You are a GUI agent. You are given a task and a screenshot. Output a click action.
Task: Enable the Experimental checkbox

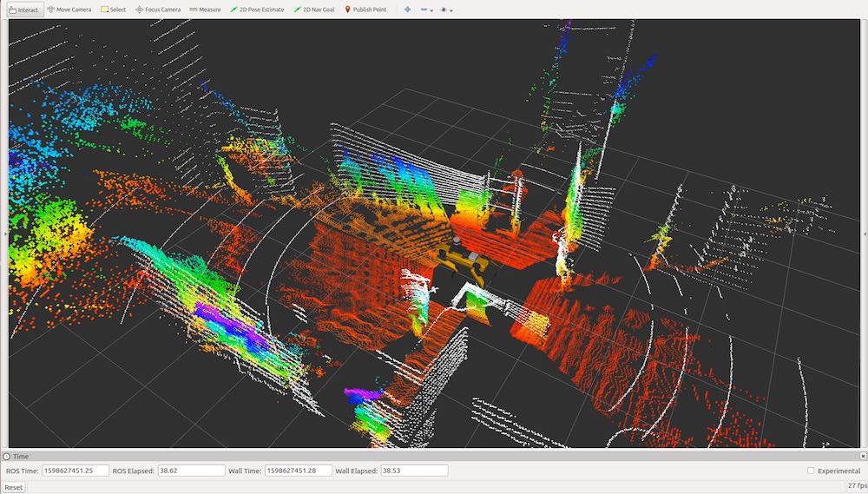point(811,471)
